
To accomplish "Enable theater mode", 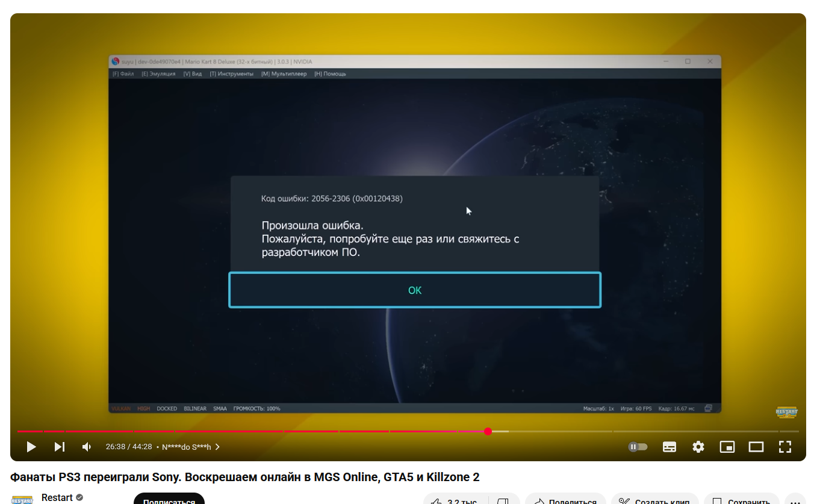I will click(x=756, y=447).
